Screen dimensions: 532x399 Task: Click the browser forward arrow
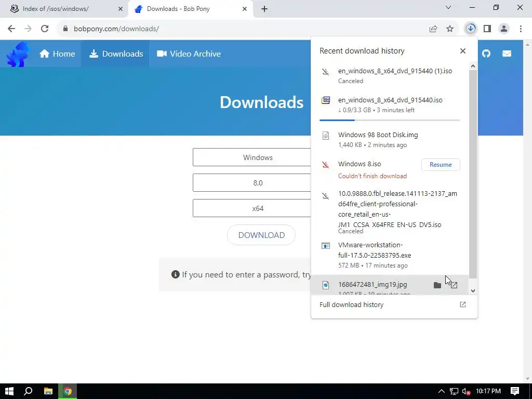(28, 29)
